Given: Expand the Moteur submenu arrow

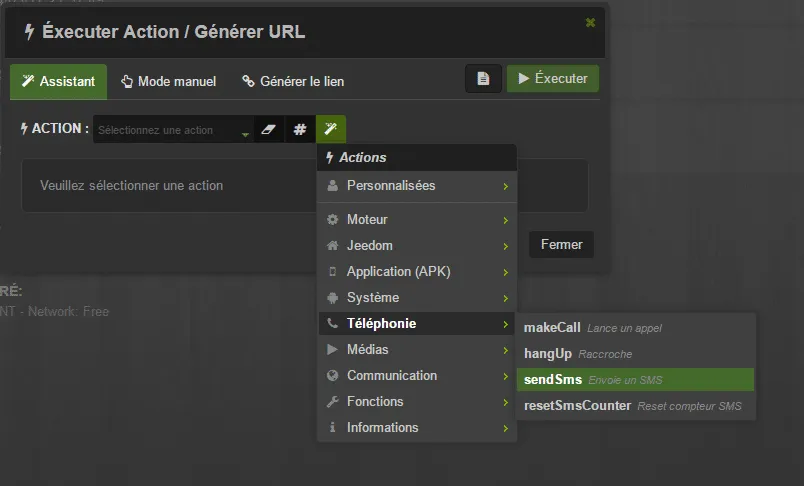Looking at the screenshot, I should [506, 220].
